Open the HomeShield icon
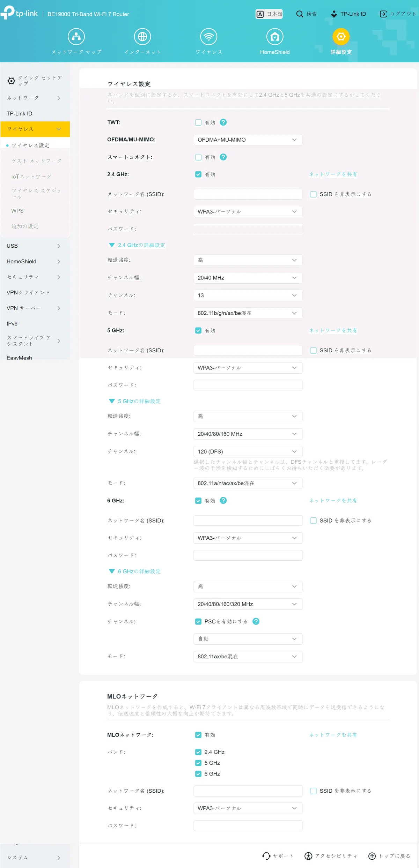This screenshot has width=419, height=868. pyautogui.click(x=275, y=37)
